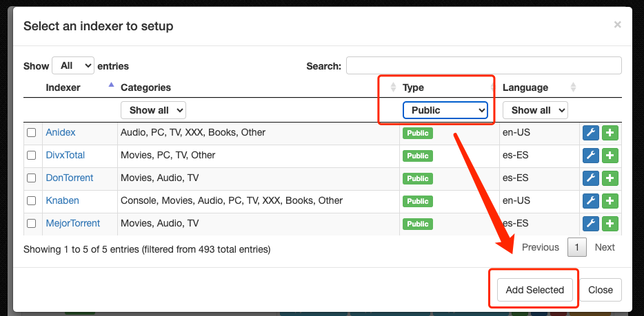The height and width of the screenshot is (316, 644).
Task: Click the green plus icon for Anidex
Action: pyautogui.click(x=610, y=133)
